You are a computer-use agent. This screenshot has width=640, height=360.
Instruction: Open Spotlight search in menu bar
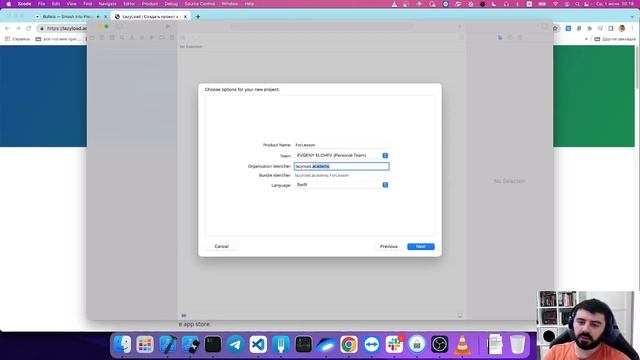577,4
